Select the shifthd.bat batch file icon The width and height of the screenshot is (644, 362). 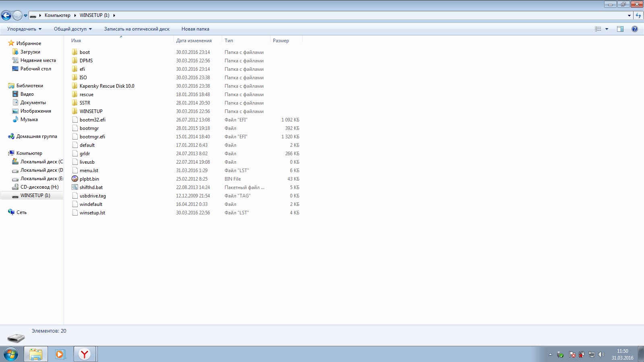(75, 187)
